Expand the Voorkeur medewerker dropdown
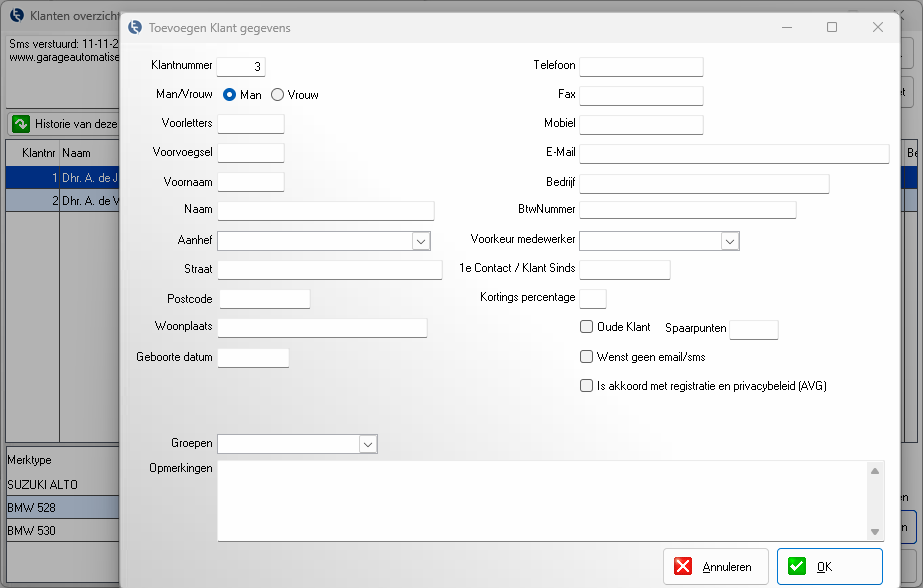The width and height of the screenshot is (923, 588). point(730,241)
